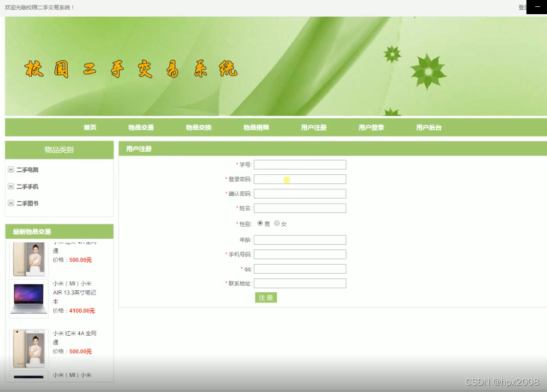The width and height of the screenshot is (547, 392).
Task: Open 物品交易 navigation item
Action: [141, 127]
